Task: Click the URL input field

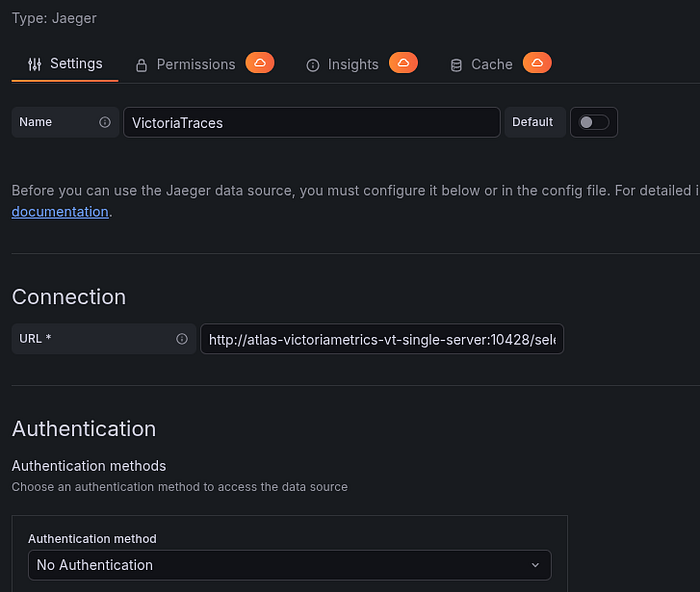Action: (x=382, y=339)
